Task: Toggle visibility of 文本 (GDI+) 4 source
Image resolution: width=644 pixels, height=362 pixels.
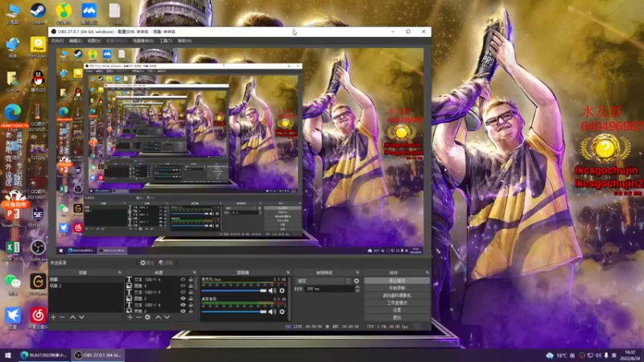Action: click(x=184, y=305)
